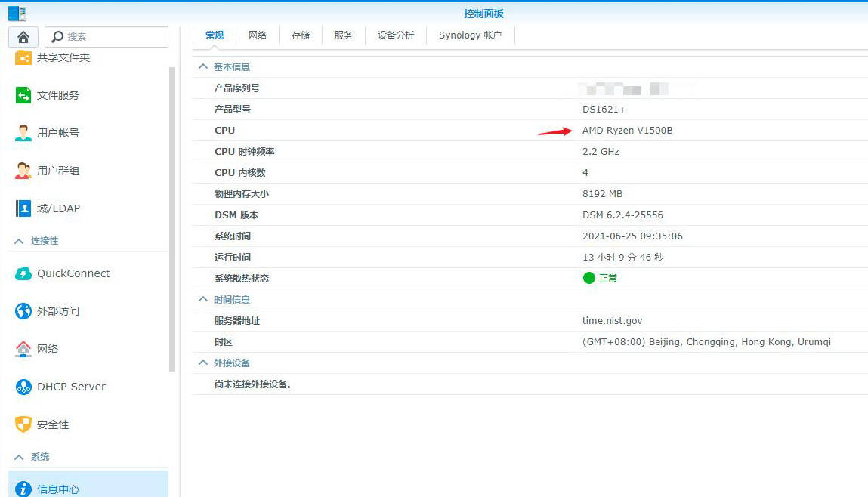Open File Services (文件服务) icon
This screenshot has height=497, width=868.
point(23,95)
